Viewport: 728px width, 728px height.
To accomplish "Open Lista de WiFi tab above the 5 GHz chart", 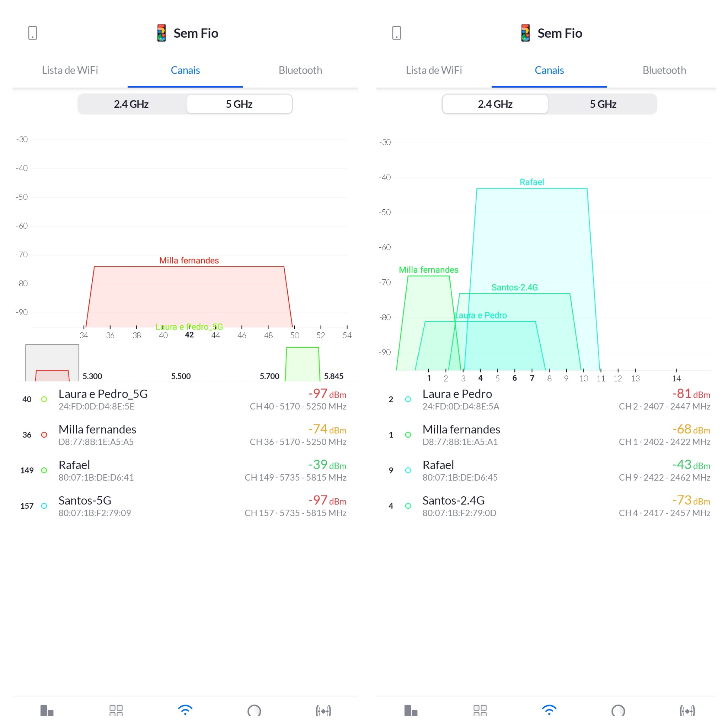I will [x=70, y=70].
